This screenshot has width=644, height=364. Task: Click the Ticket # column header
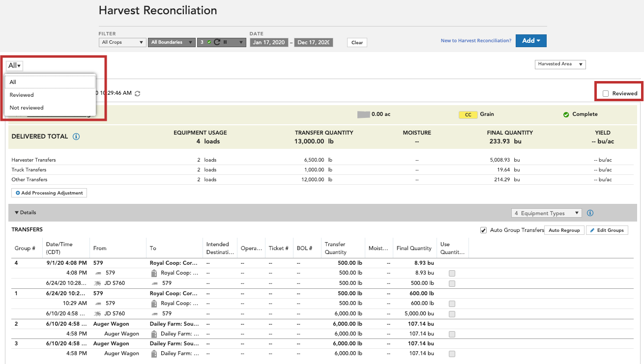(280, 248)
